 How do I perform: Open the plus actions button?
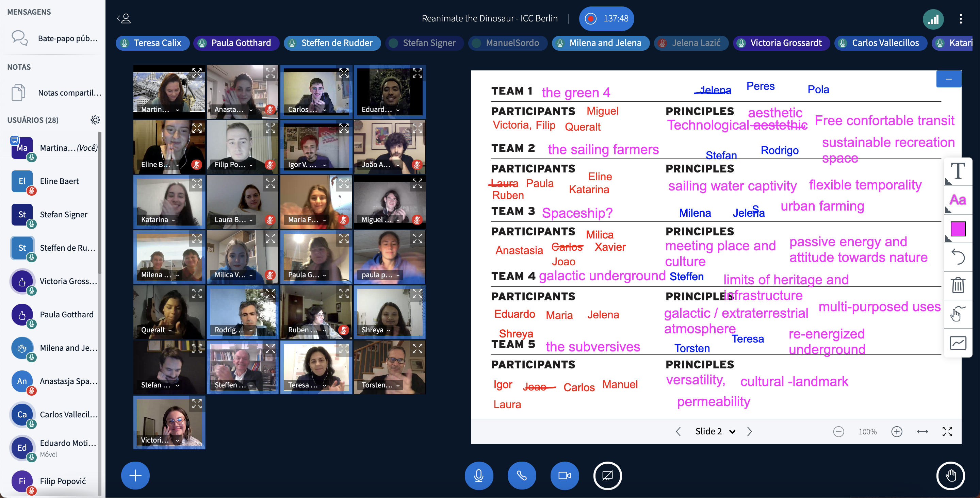pyautogui.click(x=135, y=476)
